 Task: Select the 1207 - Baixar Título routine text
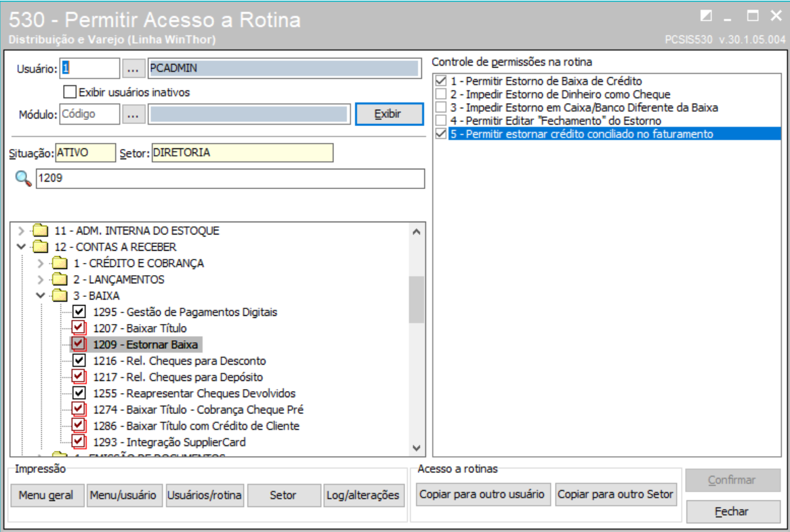coord(140,328)
